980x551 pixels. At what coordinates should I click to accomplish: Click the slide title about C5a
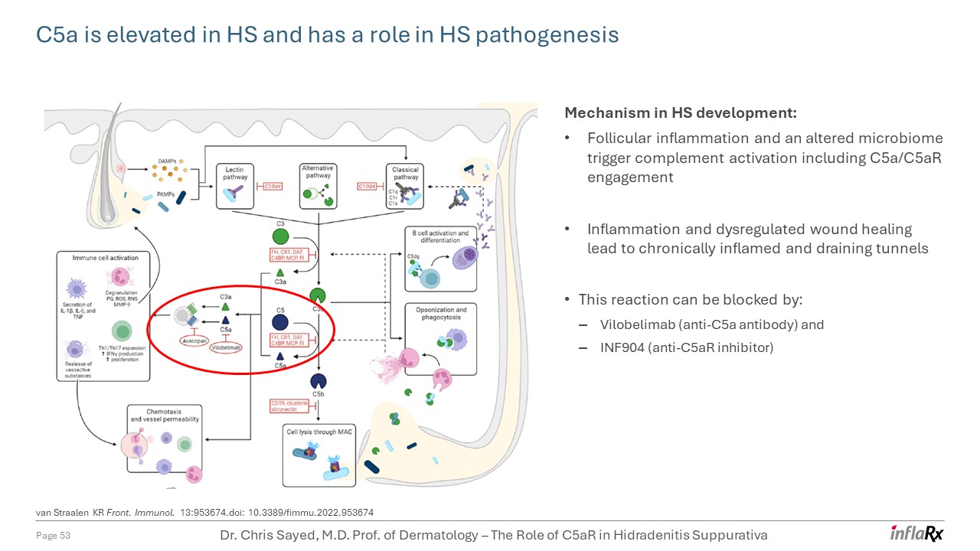(x=328, y=34)
